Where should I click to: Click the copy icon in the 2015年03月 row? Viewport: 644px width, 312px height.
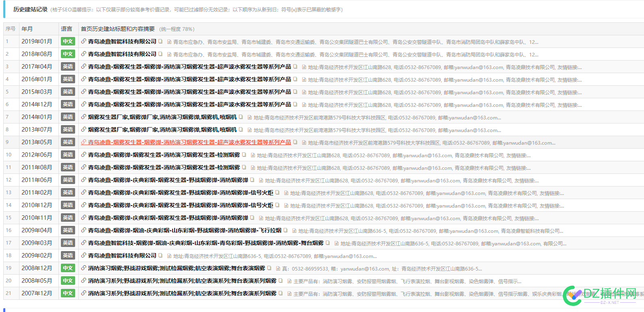[295, 92]
